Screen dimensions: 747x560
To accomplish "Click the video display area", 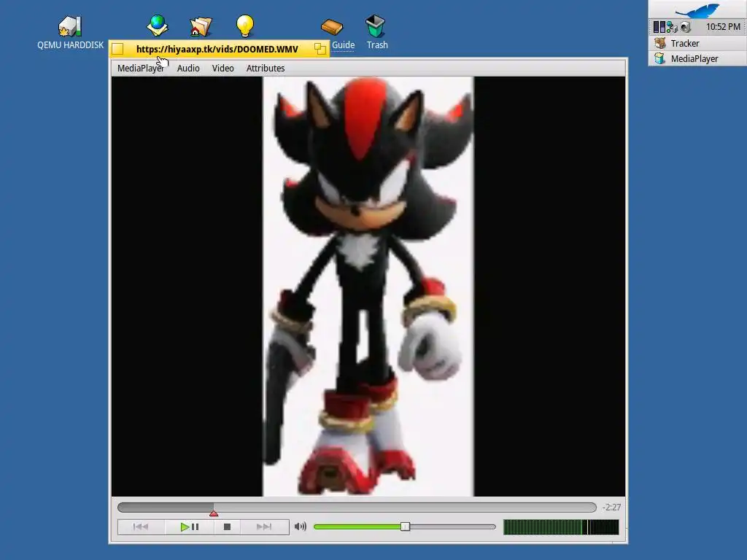I will [368, 286].
